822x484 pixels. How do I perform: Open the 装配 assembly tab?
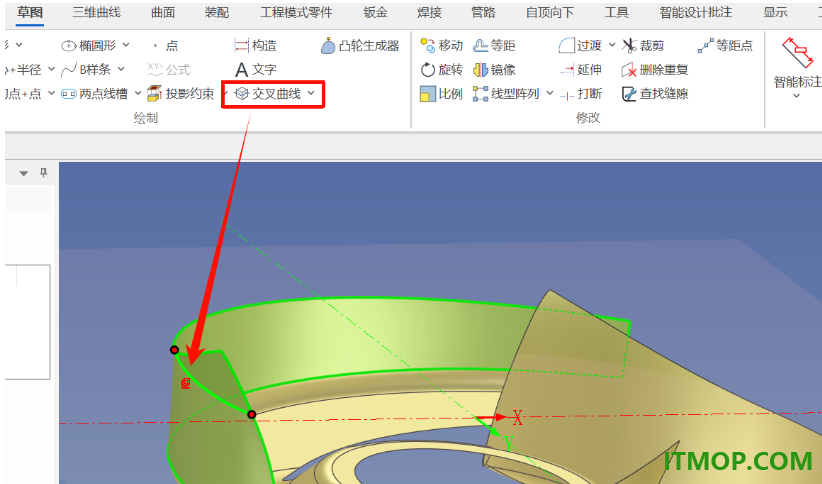pos(217,13)
